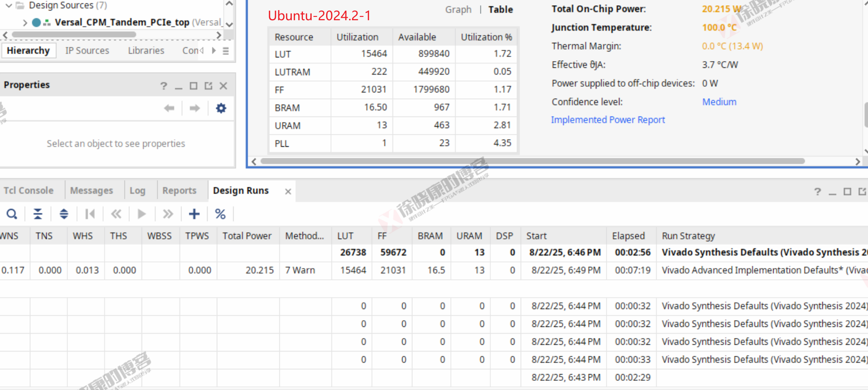Select the BRAM row in utilization table
The image size is (868, 390).
pyautogui.click(x=393, y=107)
